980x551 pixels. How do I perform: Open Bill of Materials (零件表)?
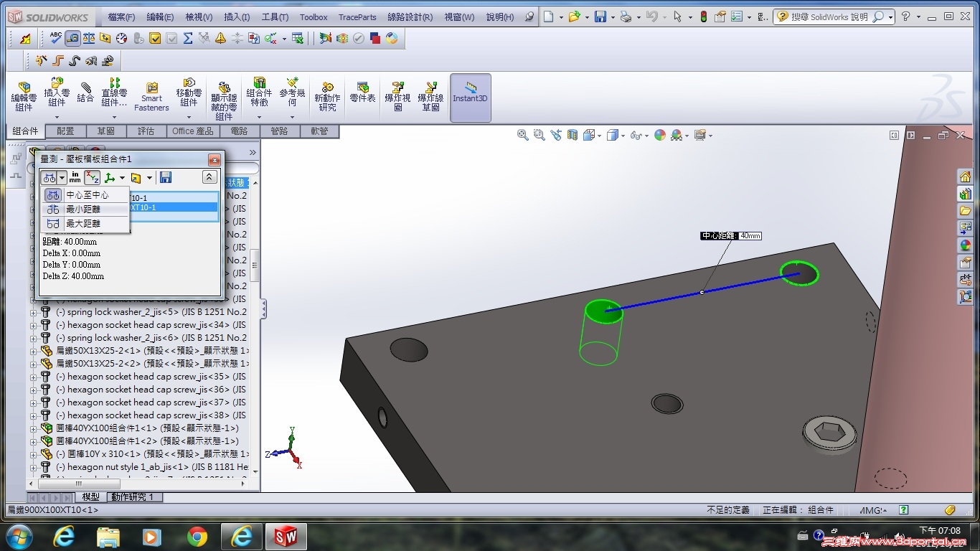tap(362, 92)
